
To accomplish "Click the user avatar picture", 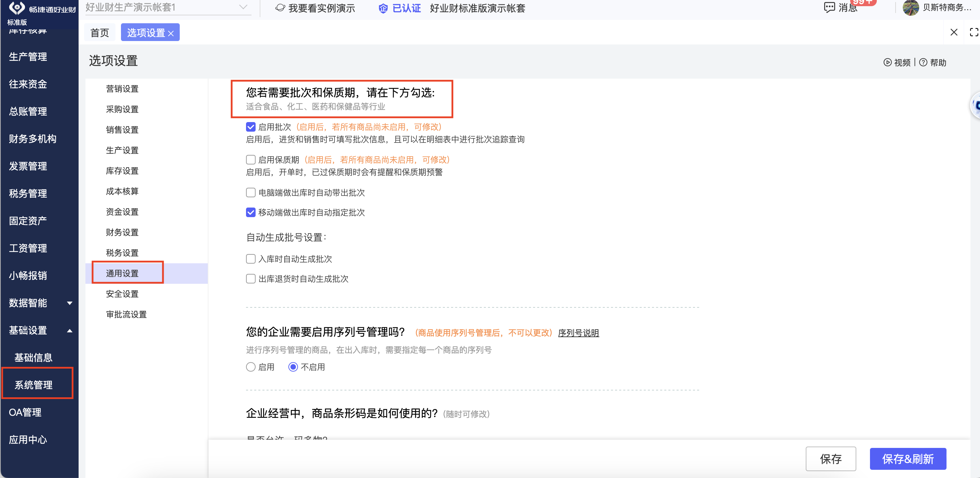I will [910, 8].
